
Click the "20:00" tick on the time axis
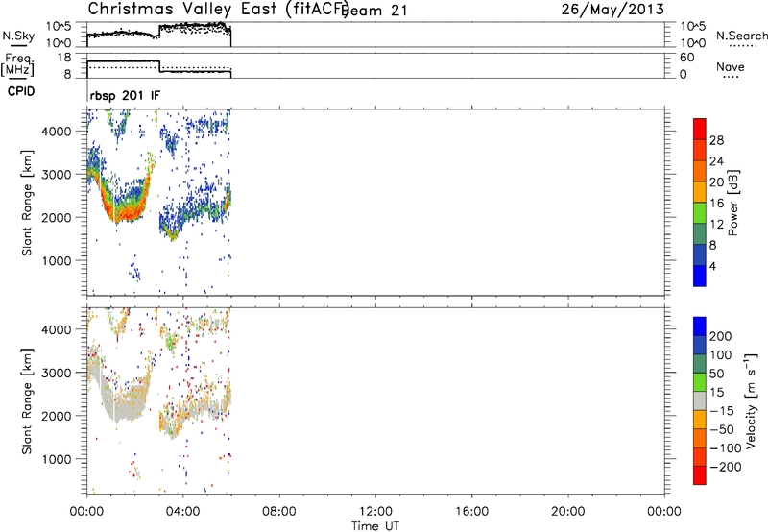point(567,512)
